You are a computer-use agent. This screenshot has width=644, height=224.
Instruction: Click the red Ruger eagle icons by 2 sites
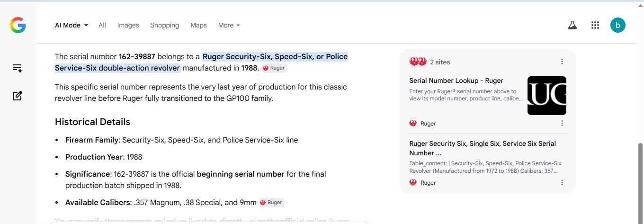point(418,62)
